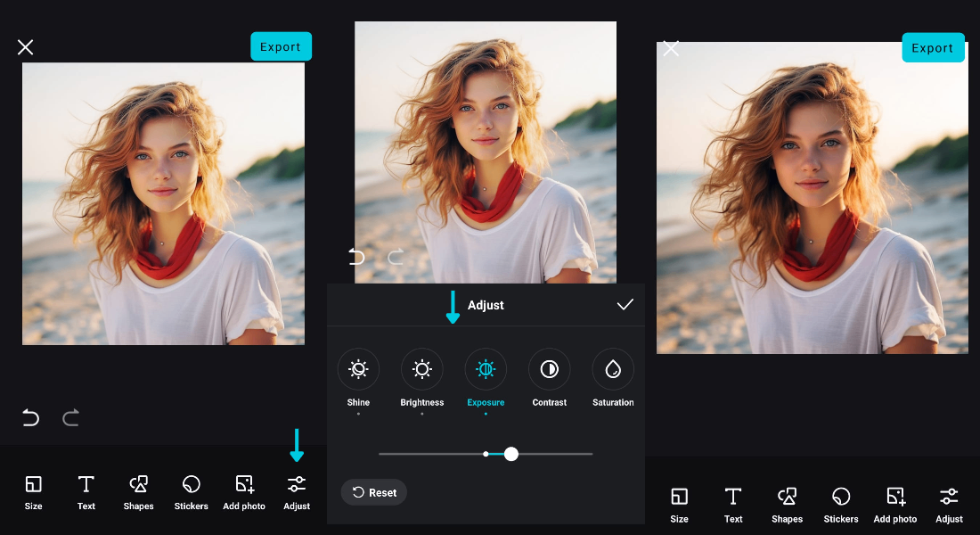The image size is (980, 535).
Task: Open Shapes tool in right editor panel
Action: pos(787,506)
